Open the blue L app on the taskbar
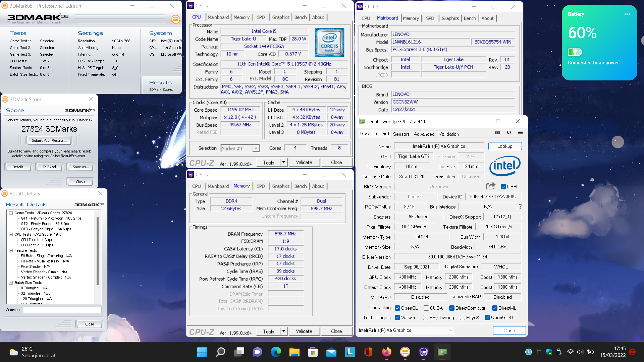 click(350, 352)
